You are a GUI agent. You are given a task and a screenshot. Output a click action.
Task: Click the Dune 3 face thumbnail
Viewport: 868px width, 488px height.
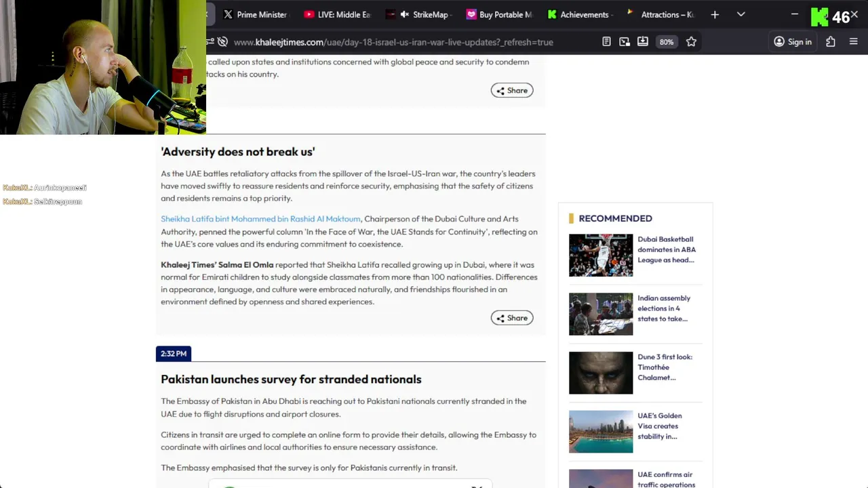click(x=601, y=373)
